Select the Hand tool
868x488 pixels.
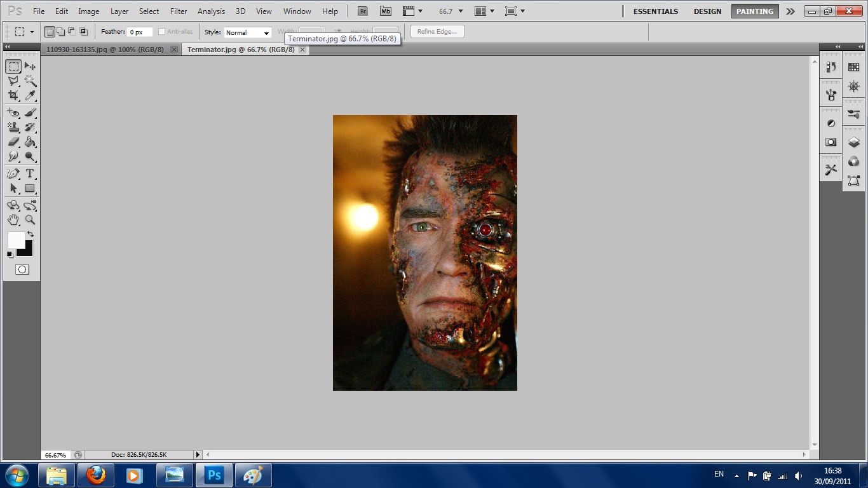pyautogui.click(x=13, y=220)
